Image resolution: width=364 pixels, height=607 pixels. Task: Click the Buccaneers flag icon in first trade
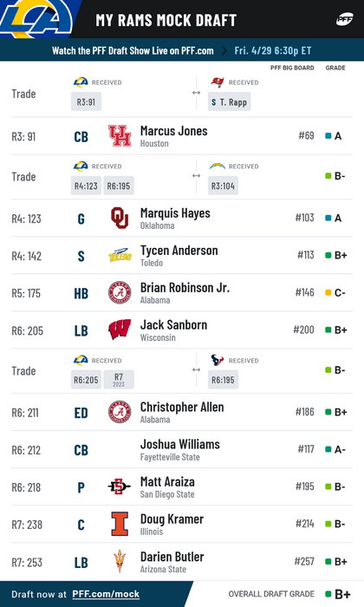[x=218, y=82]
